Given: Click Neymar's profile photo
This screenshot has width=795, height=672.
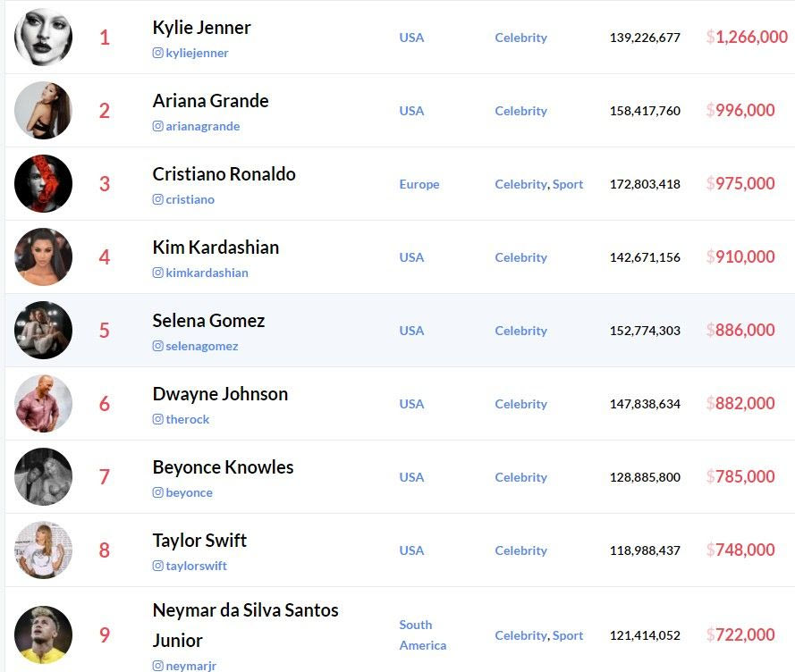Looking at the screenshot, I should tap(43, 635).
